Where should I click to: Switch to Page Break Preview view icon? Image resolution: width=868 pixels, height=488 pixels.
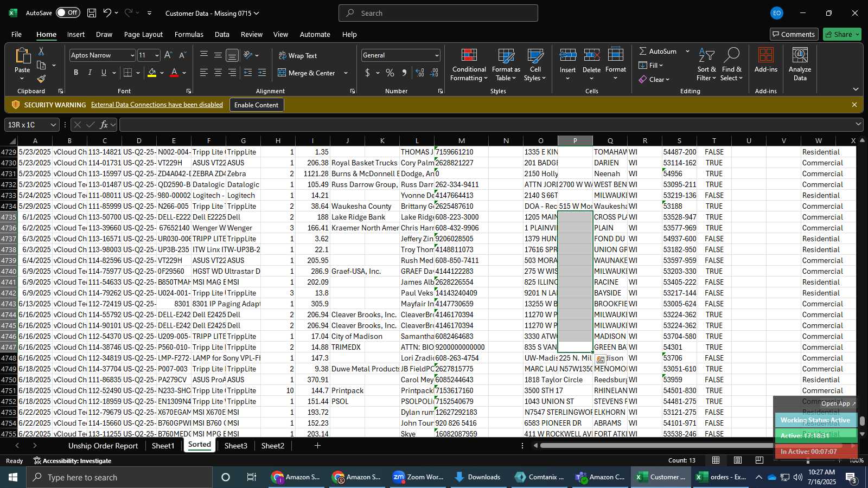759,460
